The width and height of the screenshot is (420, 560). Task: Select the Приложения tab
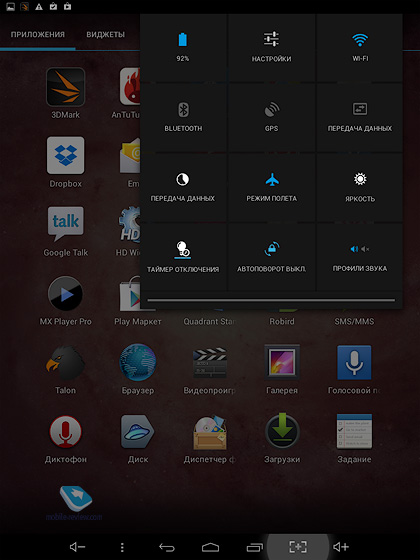point(38,35)
